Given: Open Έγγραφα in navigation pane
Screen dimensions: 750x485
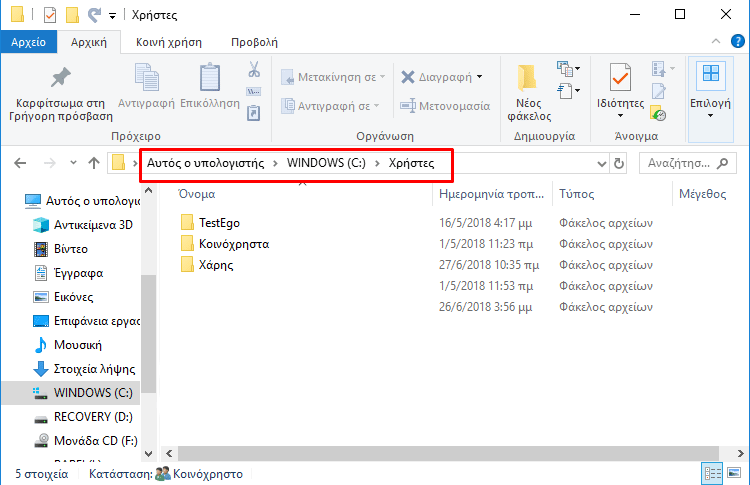Looking at the screenshot, I should click(68, 273).
